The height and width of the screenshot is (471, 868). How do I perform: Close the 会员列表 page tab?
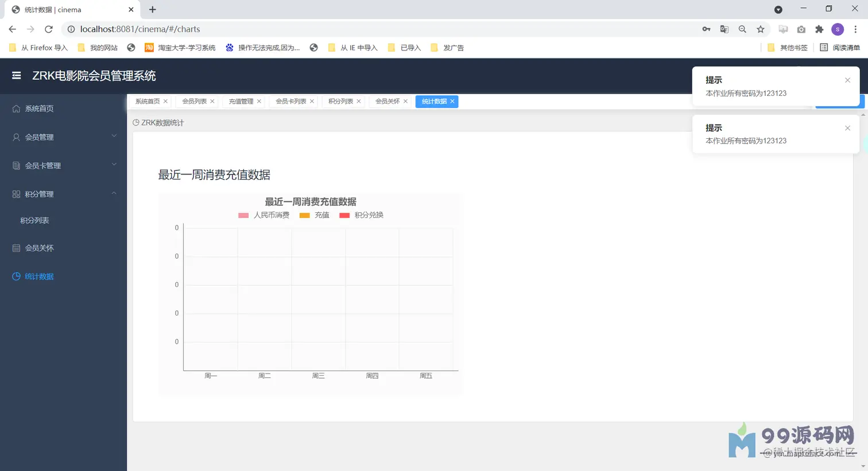pos(212,102)
